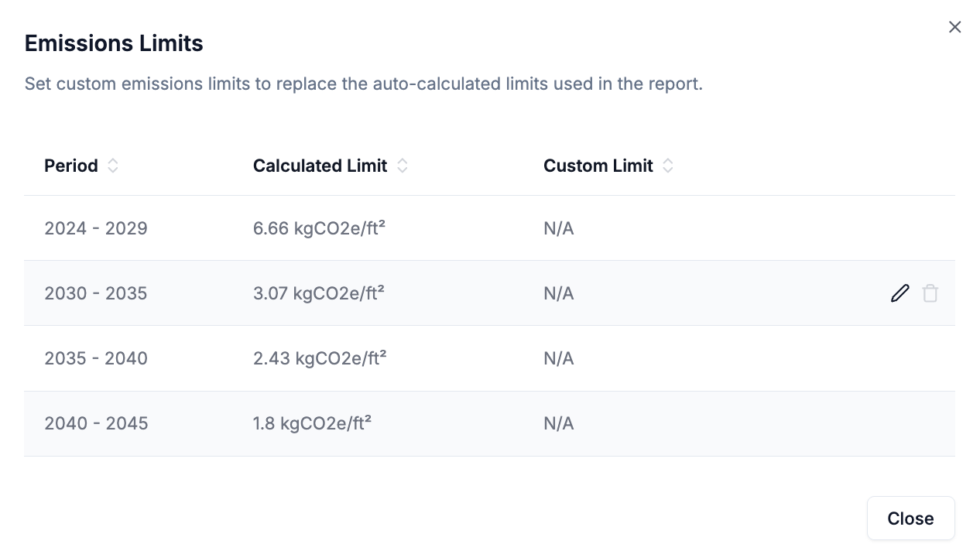This screenshot has height=551, width=980.
Task: Click the sort arrows beside Custom Limit
Action: tap(668, 166)
